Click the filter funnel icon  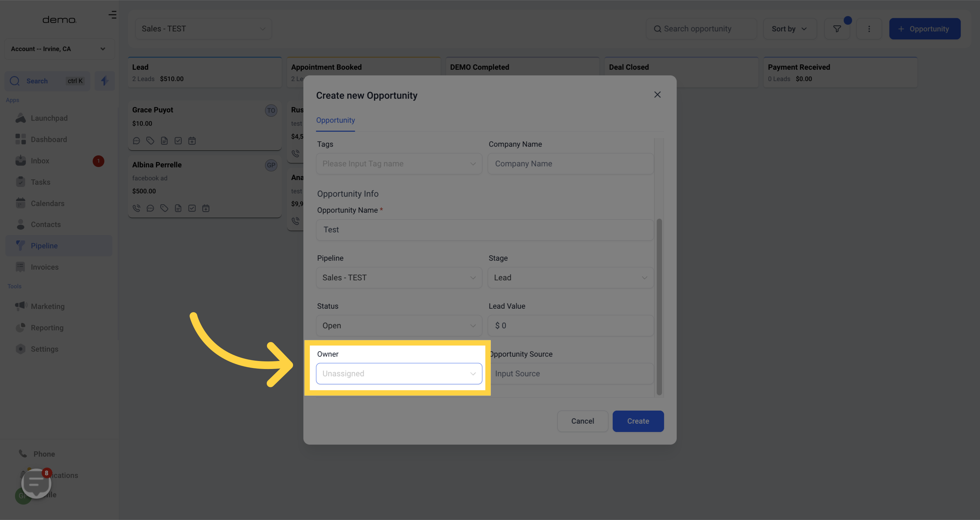click(x=837, y=29)
